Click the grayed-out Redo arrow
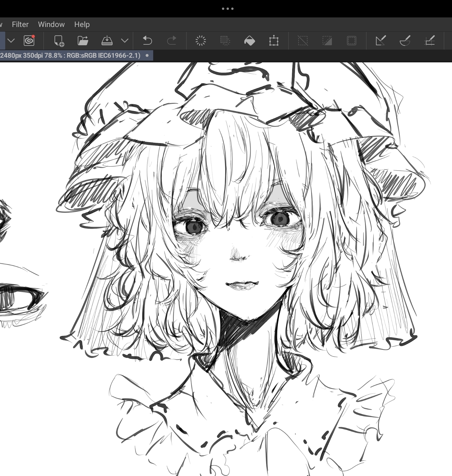The height and width of the screenshot is (476, 452). pos(172,41)
